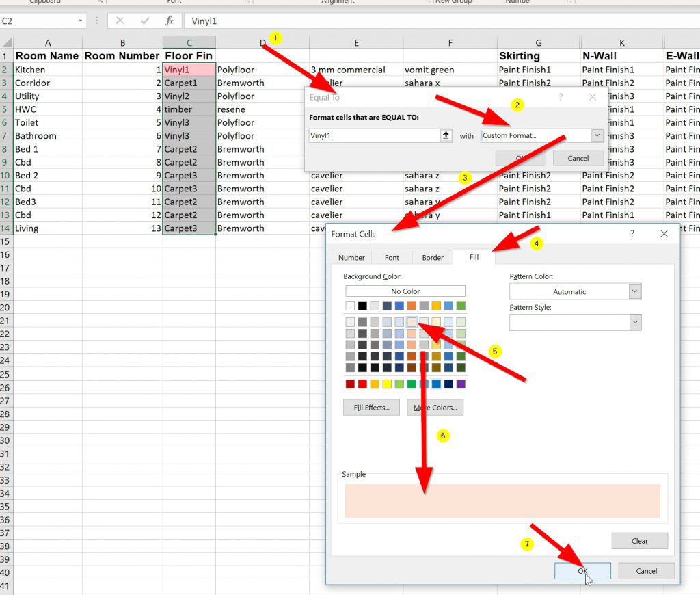Click the No Color button

pyautogui.click(x=405, y=291)
